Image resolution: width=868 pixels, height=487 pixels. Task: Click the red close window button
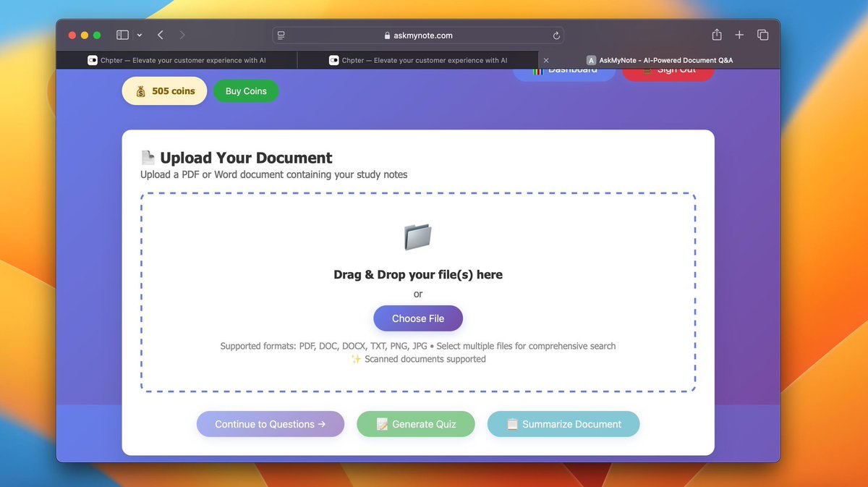click(72, 35)
